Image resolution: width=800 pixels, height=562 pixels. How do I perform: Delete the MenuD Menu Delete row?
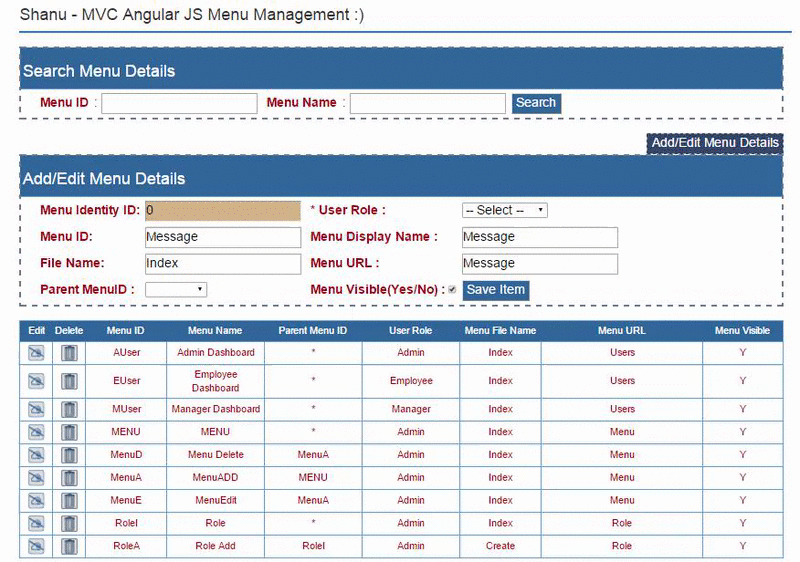(69, 454)
